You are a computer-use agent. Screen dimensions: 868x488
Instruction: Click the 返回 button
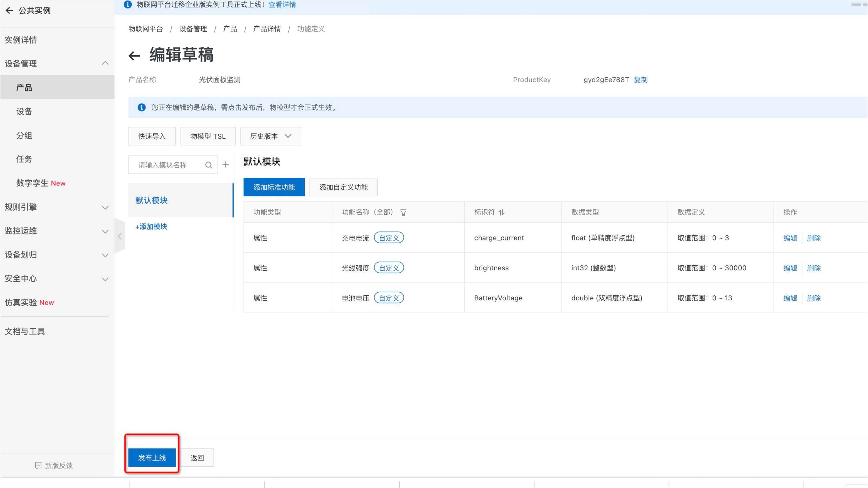(x=197, y=457)
